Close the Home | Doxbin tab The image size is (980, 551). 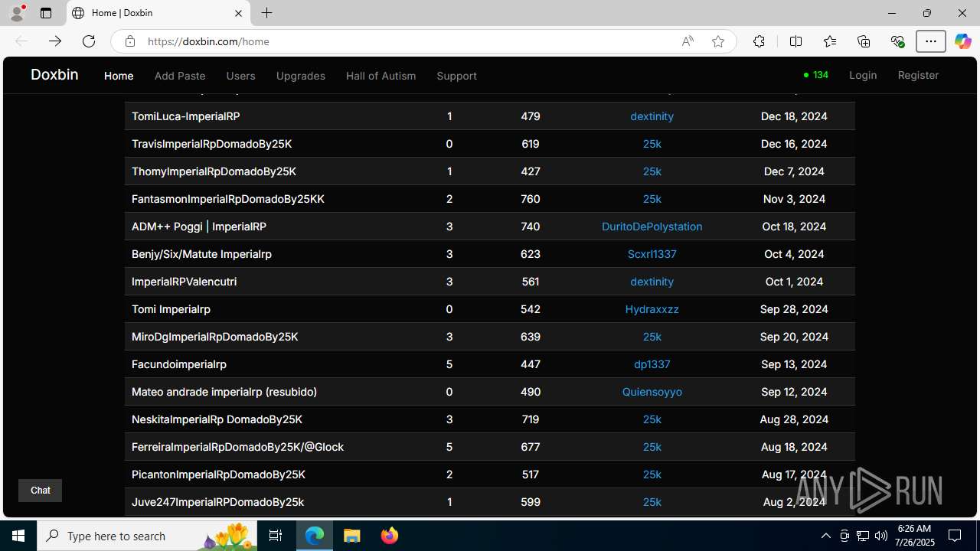pyautogui.click(x=238, y=13)
